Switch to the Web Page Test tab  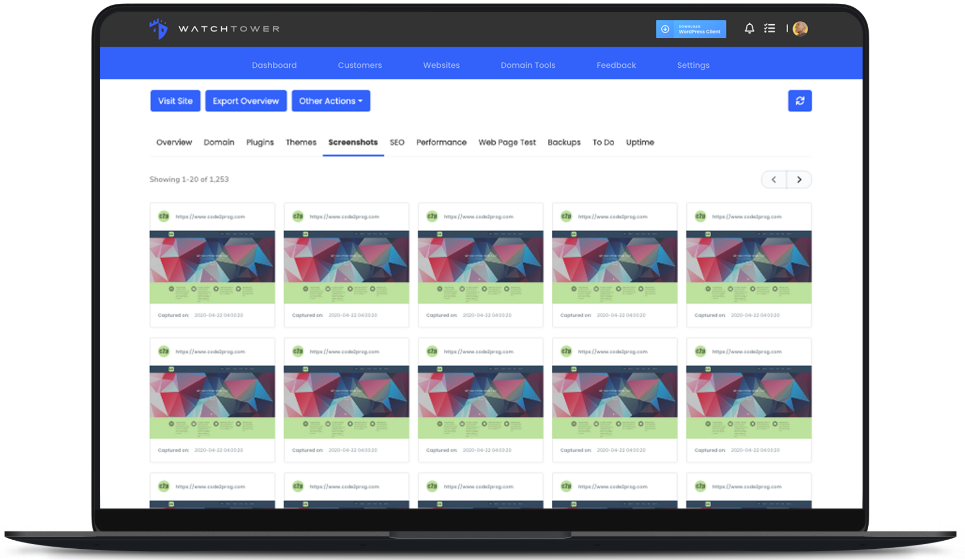(x=507, y=142)
